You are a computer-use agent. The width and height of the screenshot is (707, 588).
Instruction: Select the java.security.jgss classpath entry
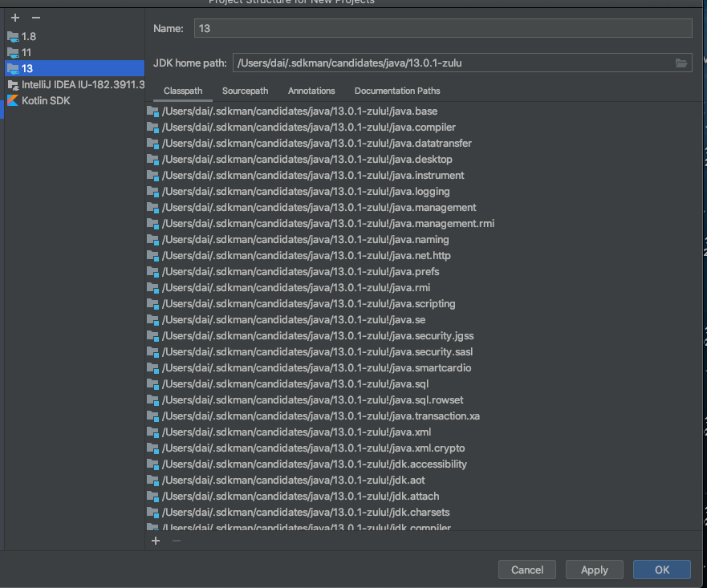click(424, 335)
